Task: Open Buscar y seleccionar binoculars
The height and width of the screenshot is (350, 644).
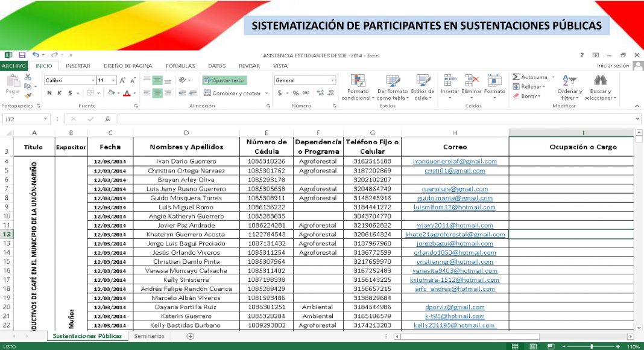Action: pos(600,87)
